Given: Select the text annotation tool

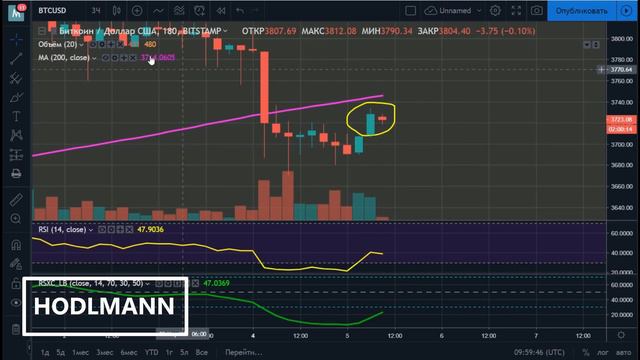Looking at the screenshot, I should click(x=16, y=117).
